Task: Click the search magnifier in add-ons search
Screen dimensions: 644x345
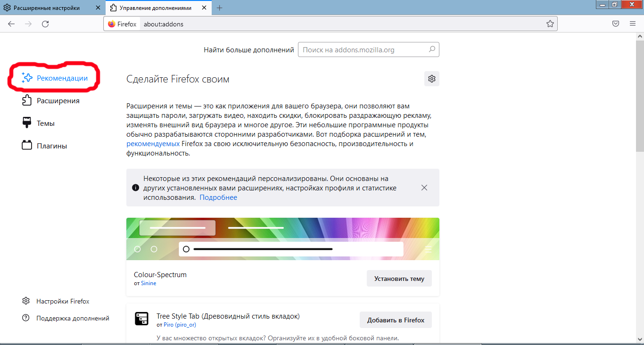Action: pyautogui.click(x=432, y=49)
